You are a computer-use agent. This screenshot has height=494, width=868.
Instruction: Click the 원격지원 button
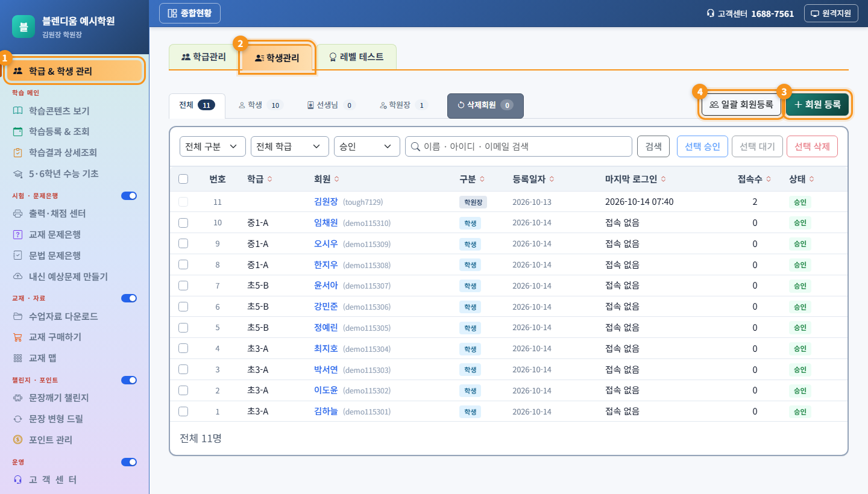tap(831, 13)
